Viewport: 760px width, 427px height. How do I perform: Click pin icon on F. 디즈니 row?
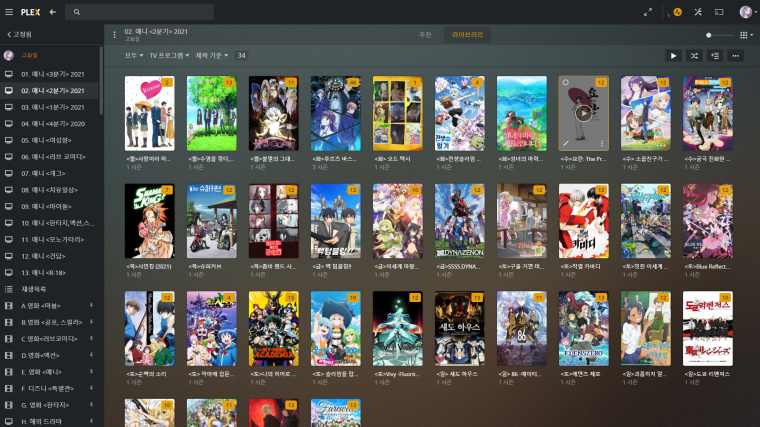tap(91, 388)
